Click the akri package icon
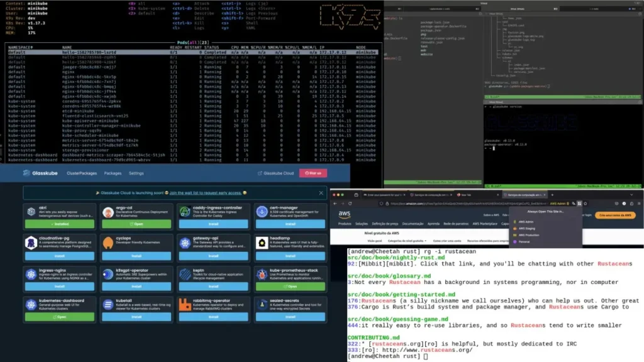The width and height of the screenshot is (644, 362). (x=31, y=211)
